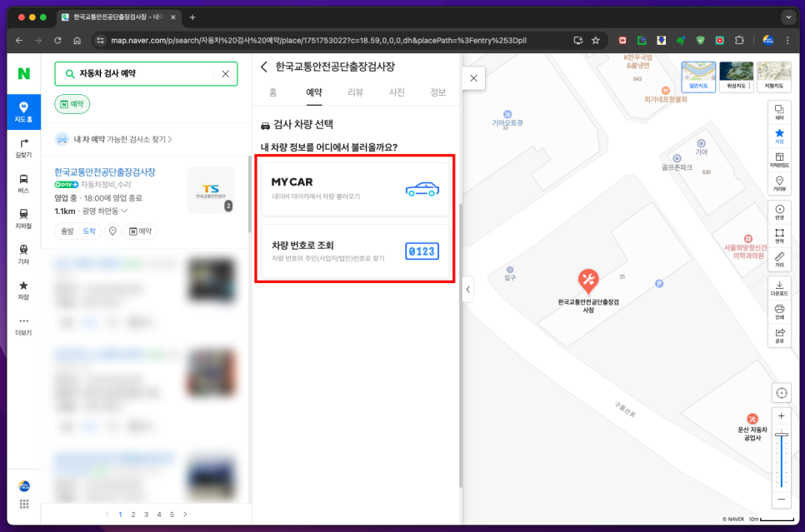Zoom out map with minus button

coord(782,500)
